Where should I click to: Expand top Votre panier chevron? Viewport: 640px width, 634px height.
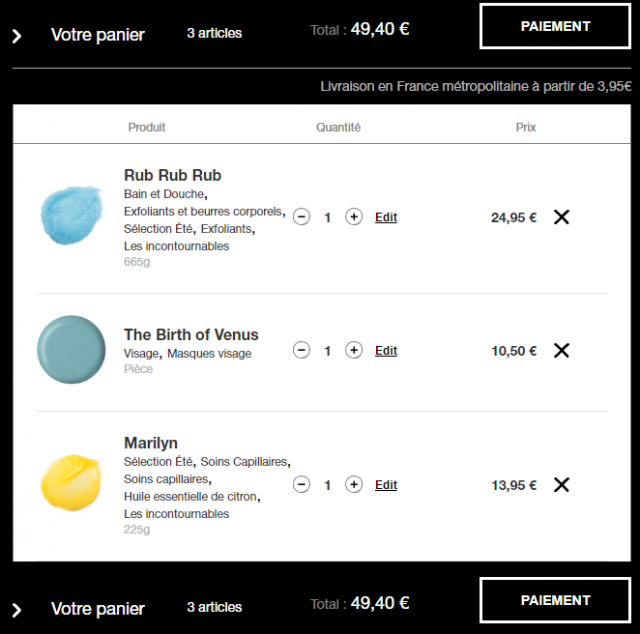pyautogui.click(x=17, y=36)
